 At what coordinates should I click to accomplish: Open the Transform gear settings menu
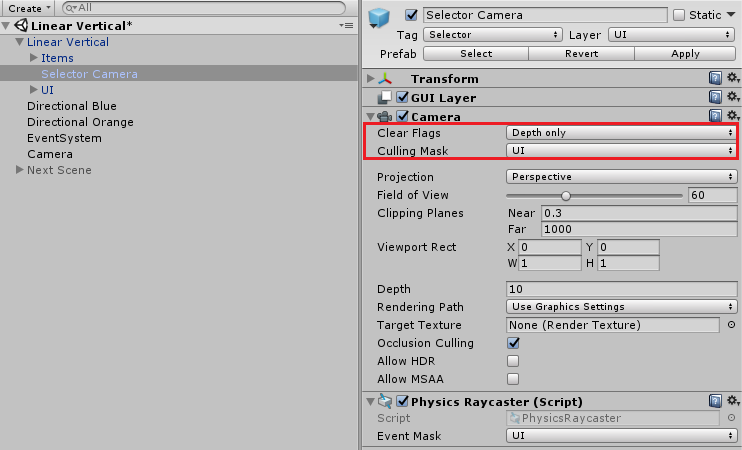click(733, 78)
